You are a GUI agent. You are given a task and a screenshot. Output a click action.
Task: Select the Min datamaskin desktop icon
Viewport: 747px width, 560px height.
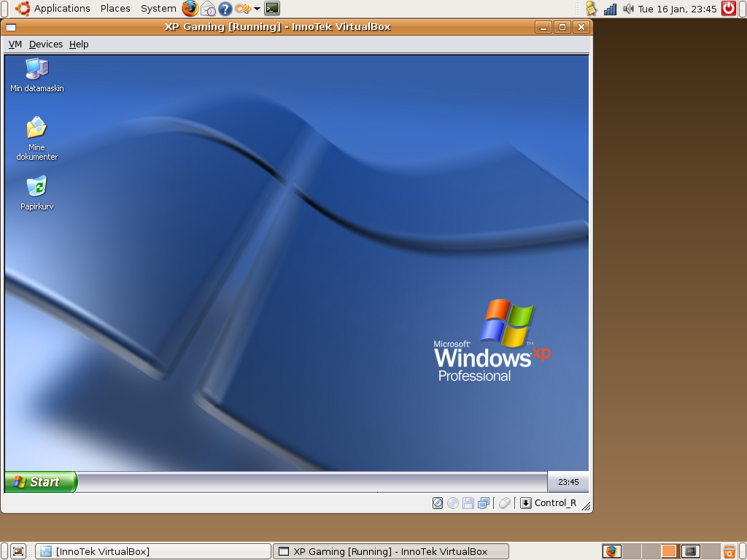coord(37,75)
